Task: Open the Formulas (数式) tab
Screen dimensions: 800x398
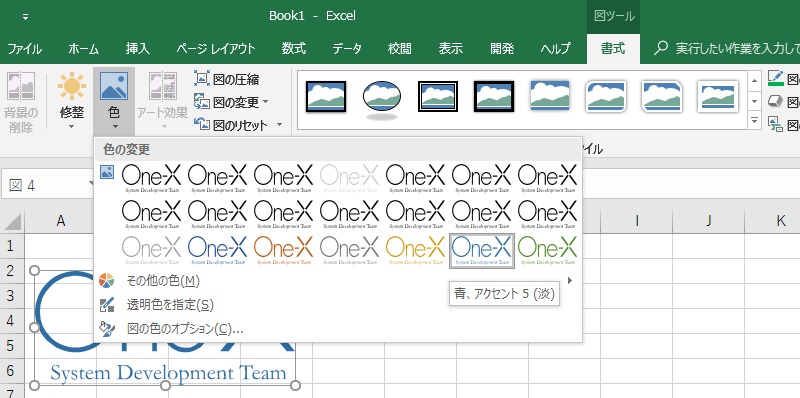Action: pyautogui.click(x=294, y=49)
